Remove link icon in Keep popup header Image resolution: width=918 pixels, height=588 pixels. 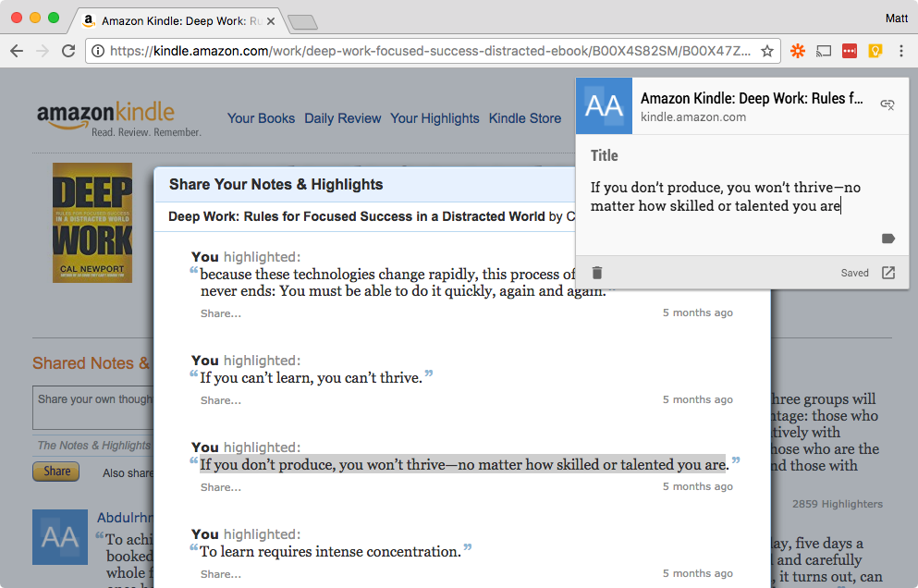point(887,104)
